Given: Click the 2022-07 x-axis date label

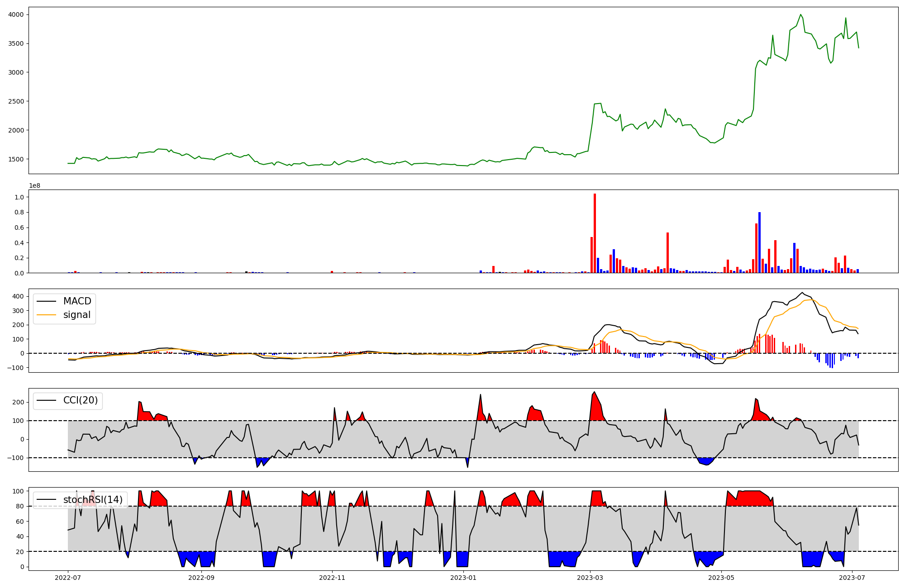Looking at the screenshot, I should pyautogui.click(x=68, y=577).
